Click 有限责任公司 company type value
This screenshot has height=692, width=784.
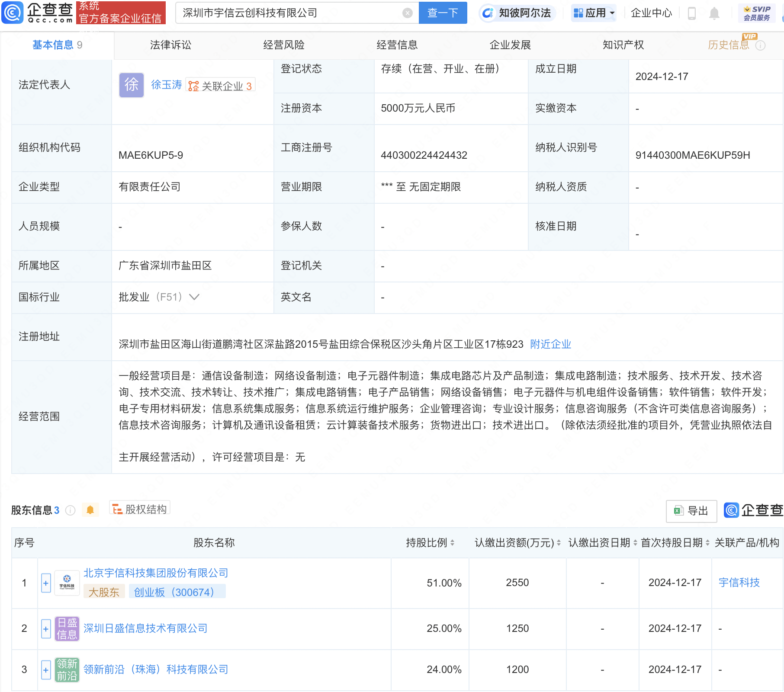(150, 187)
